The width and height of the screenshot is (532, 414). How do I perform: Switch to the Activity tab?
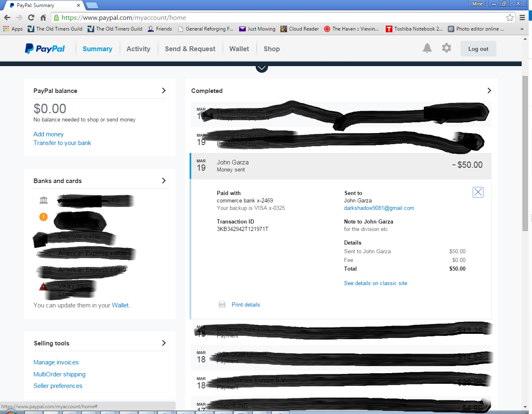click(138, 49)
